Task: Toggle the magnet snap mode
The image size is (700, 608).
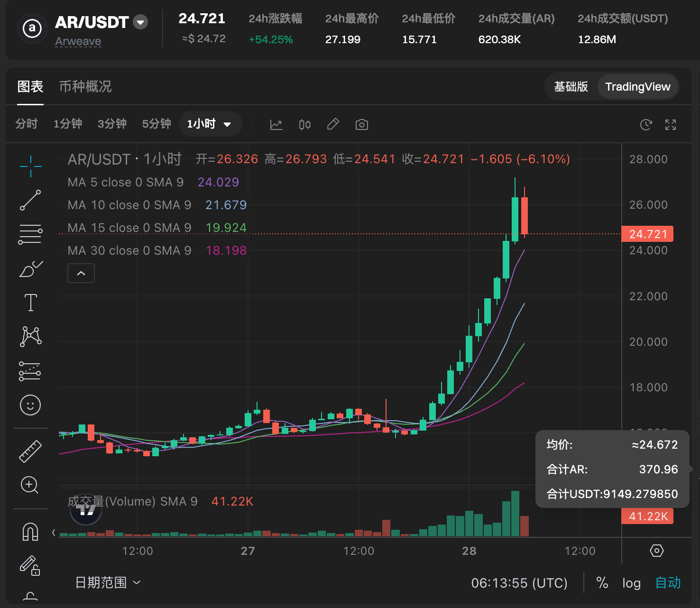Action: [x=30, y=532]
